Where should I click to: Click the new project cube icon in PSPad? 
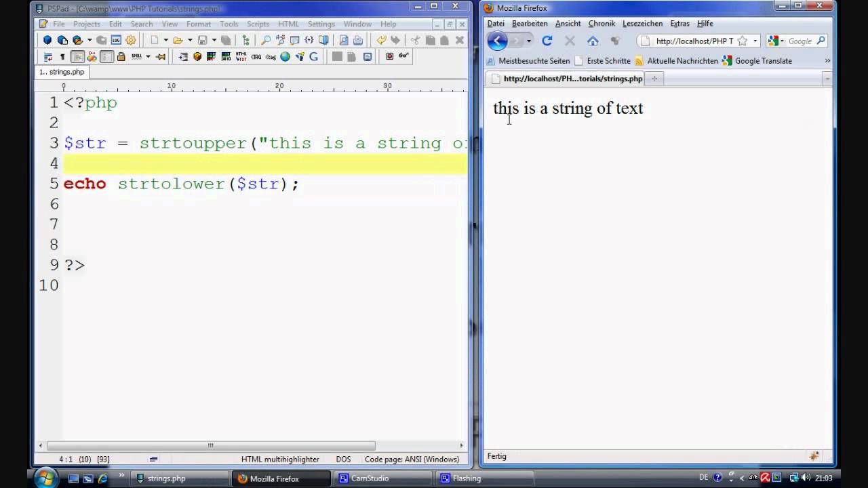tap(47, 41)
